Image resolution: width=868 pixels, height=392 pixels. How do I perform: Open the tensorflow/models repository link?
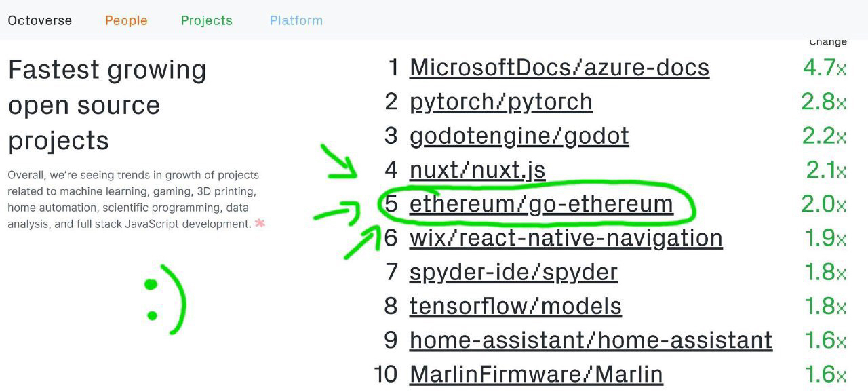(x=515, y=306)
